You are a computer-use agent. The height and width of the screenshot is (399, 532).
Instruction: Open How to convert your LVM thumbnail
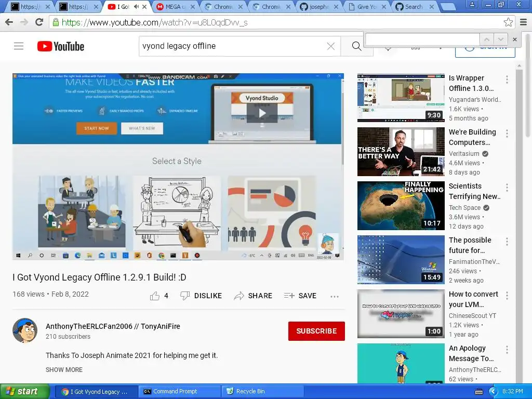pyautogui.click(x=401, y=313)
